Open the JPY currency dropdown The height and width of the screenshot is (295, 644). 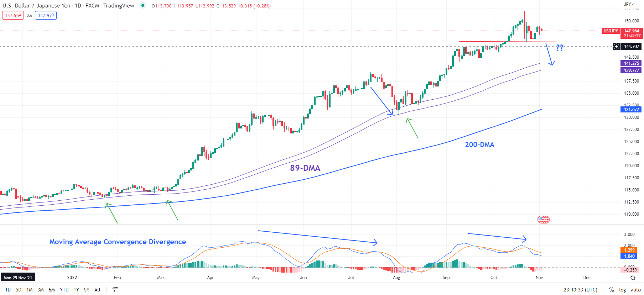coord(629,4)
